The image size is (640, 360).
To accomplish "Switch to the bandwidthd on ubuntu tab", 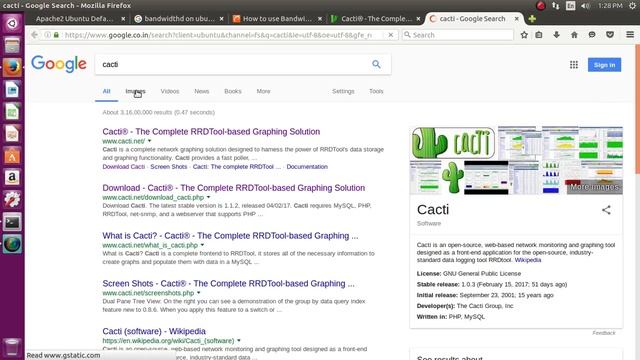I will click(180, 19).
